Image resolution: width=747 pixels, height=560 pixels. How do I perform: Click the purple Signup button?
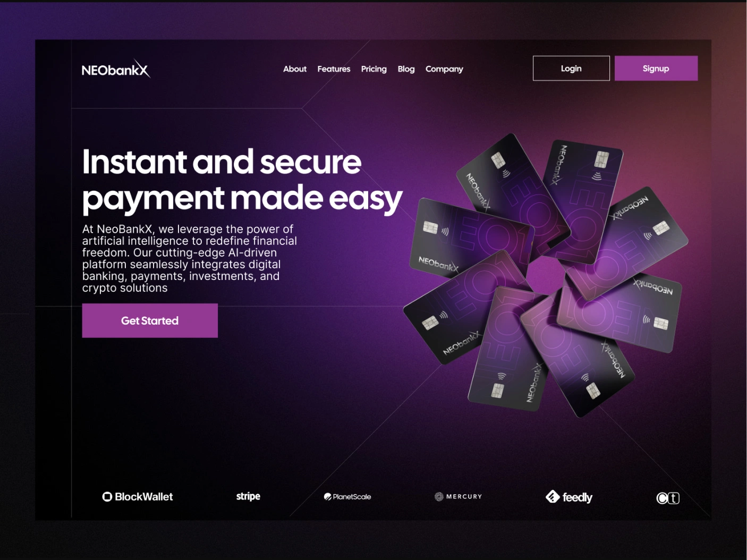point(656,68)
